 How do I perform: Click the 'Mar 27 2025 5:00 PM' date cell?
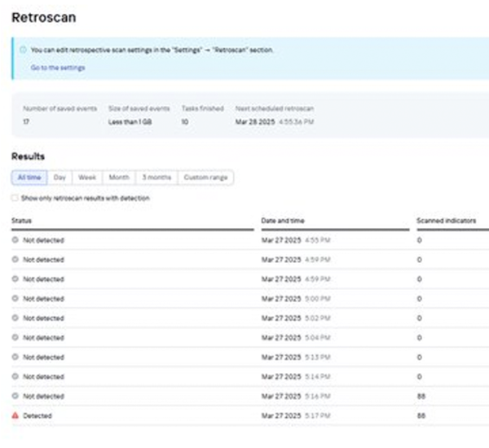point(296,299)
